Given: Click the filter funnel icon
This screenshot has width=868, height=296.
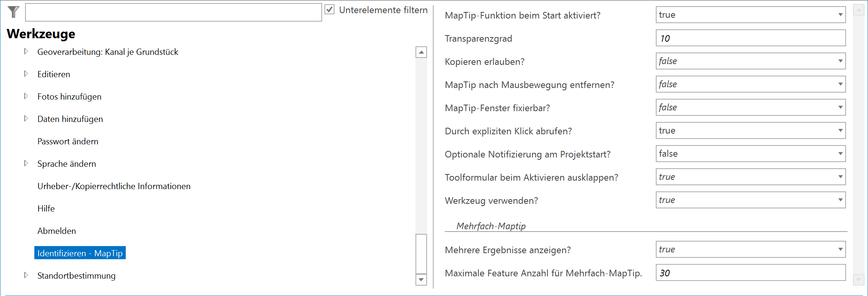Looking at the screenshot, I should click(13, 12).
